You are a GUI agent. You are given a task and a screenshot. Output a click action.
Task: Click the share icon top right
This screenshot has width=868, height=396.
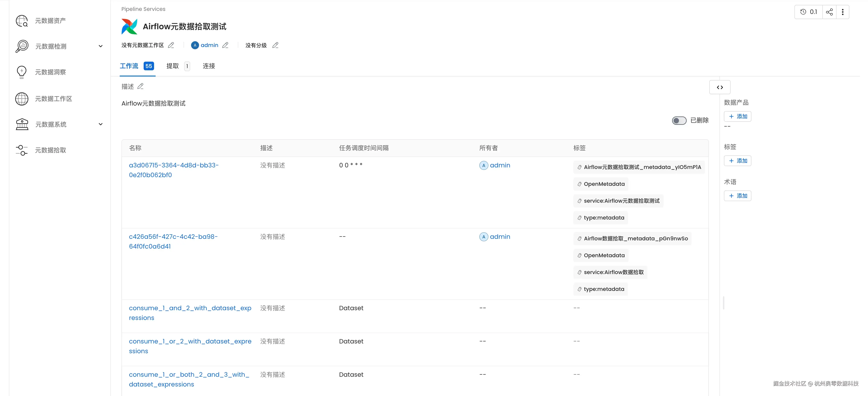coord(830,12)
